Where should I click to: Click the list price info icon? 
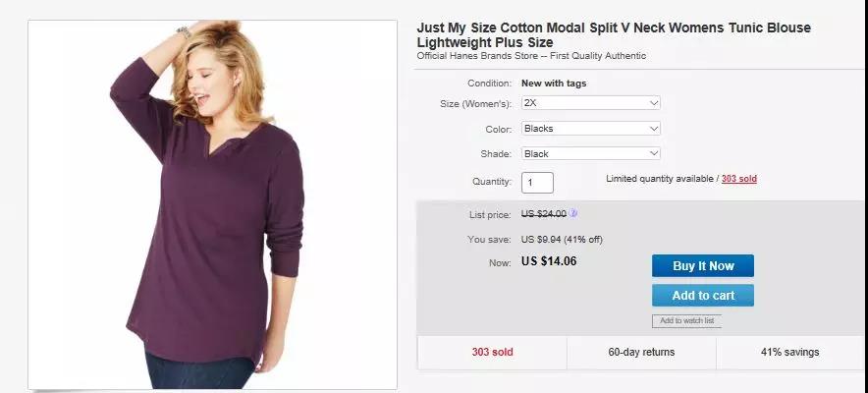click(573, 213)
